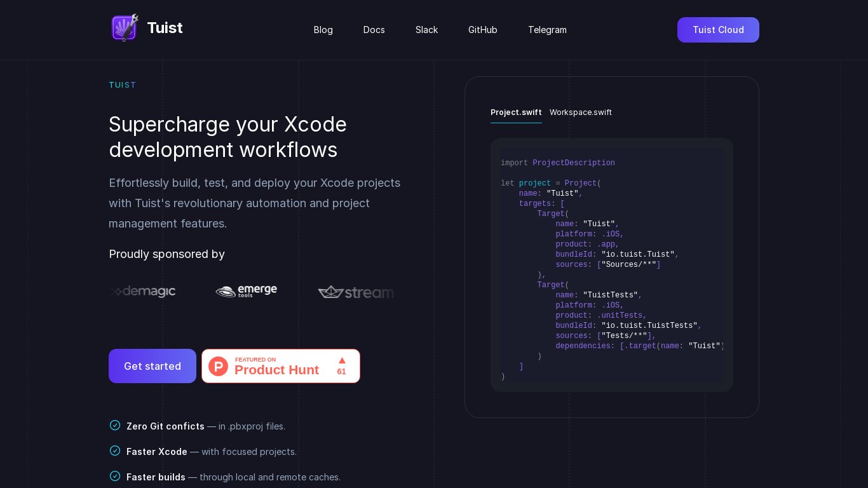This screenshot has width=868, height=488.
Task: Click the sources "Sources/**" code line
Action: pyautogui.click(x=608, y=265)
